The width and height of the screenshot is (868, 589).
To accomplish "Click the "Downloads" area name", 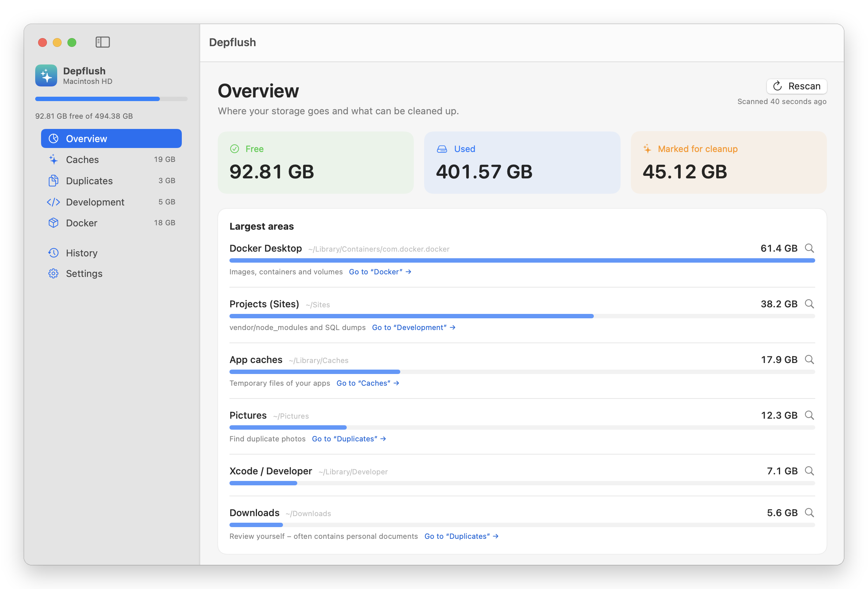I will point(254,513).
